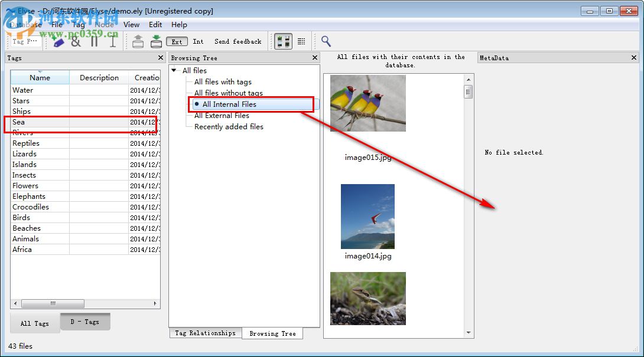The image size is (644, 357).
Task: Select the Sea tag row
Action: (x=86, y=122)
